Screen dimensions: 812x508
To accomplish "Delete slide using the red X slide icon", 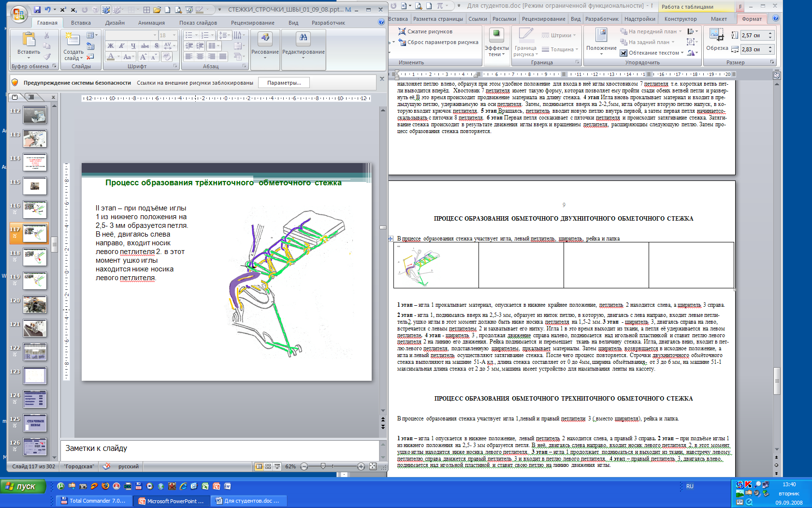I will point(90,57).
